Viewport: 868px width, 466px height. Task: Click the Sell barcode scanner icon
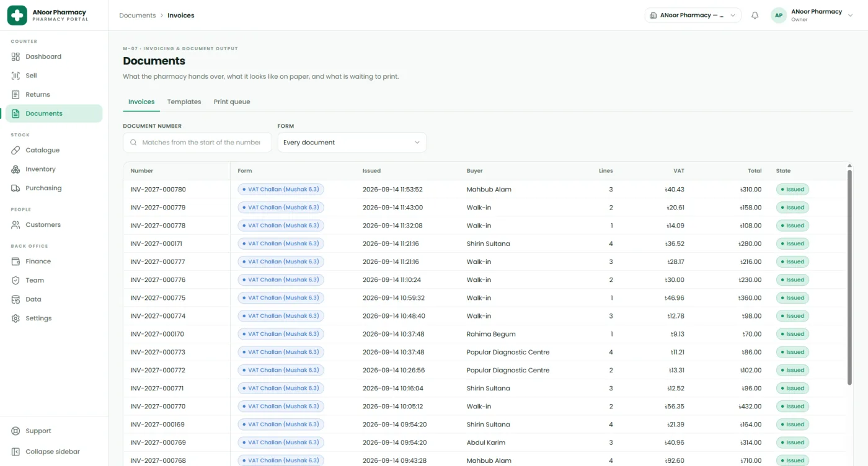coord(16,76)
